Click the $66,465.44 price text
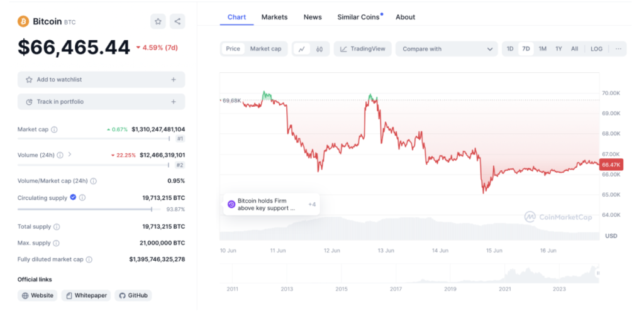Screen dimensions: 644x321 pos(74,47)
